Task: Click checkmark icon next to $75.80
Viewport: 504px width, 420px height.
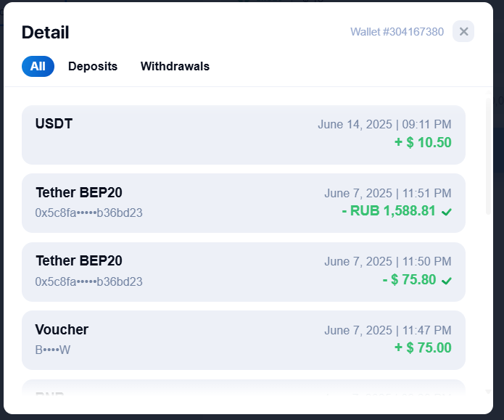Action: coord(447,281)
